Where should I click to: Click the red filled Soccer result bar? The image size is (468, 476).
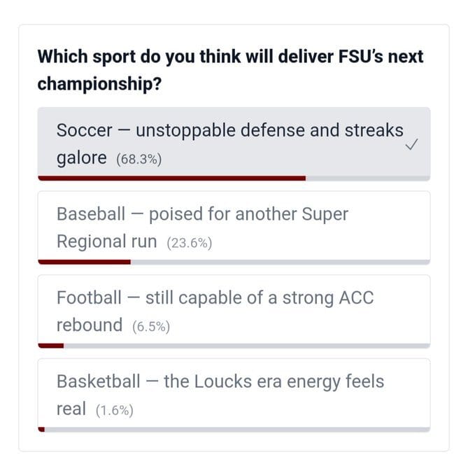pyautogui.click(x=171, y=178)
